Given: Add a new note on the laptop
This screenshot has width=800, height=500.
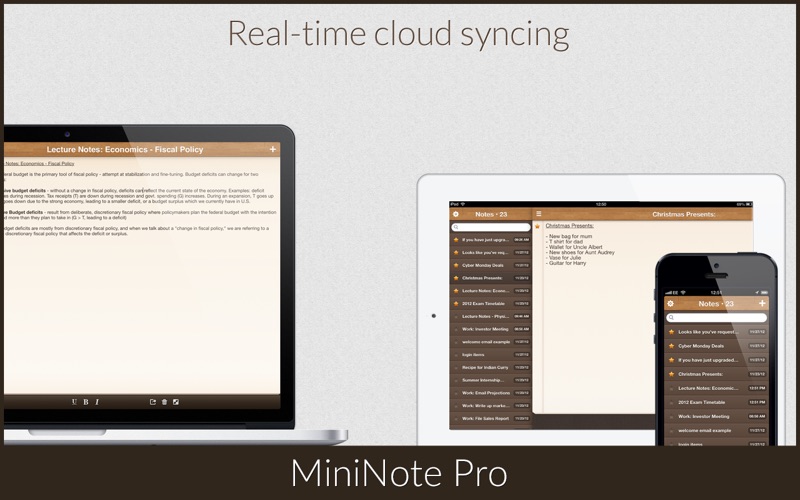Looking at the screenshot, I should click(x=273, y=149).
